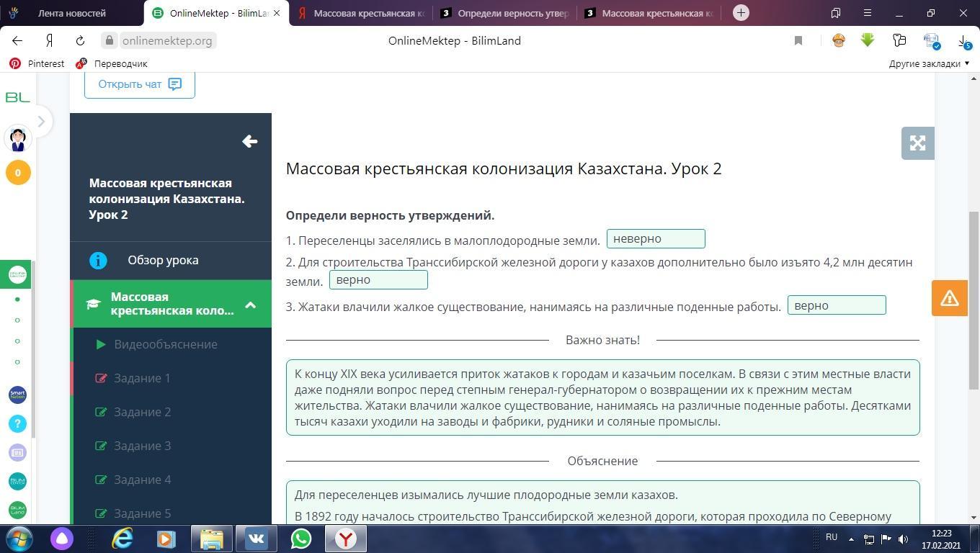Open file explorer folder on taskbar
This screenshot has width=980, height=553.
tap(211, 539)
